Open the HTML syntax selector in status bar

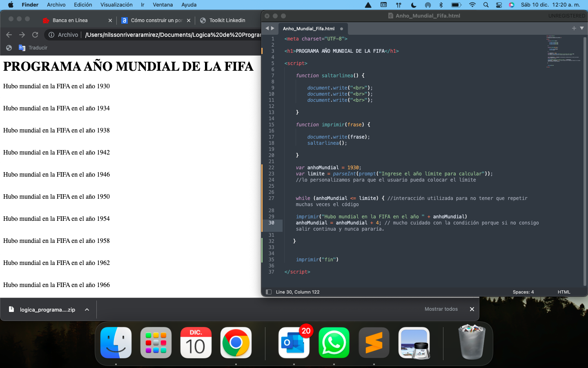click(563, 292)
